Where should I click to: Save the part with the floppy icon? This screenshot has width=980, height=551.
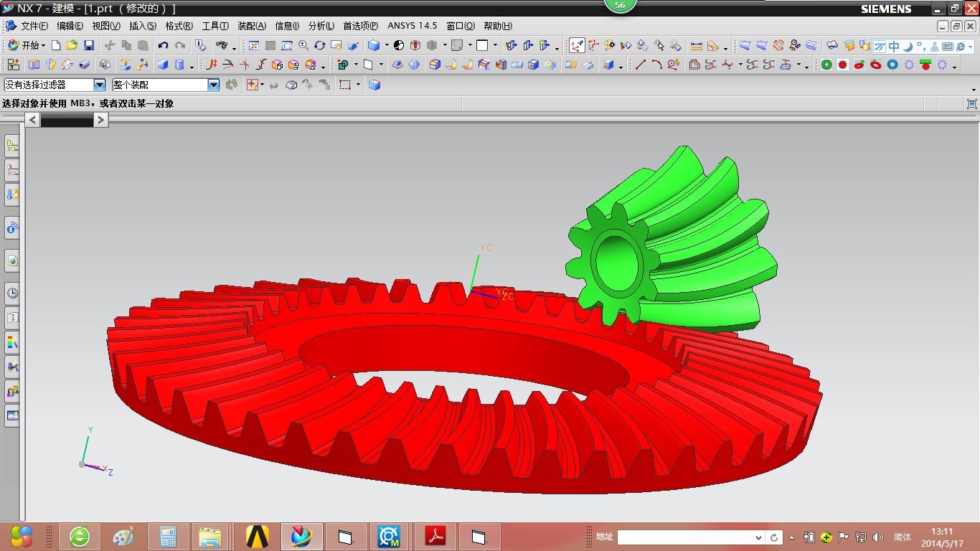click(x=89, y=45)
